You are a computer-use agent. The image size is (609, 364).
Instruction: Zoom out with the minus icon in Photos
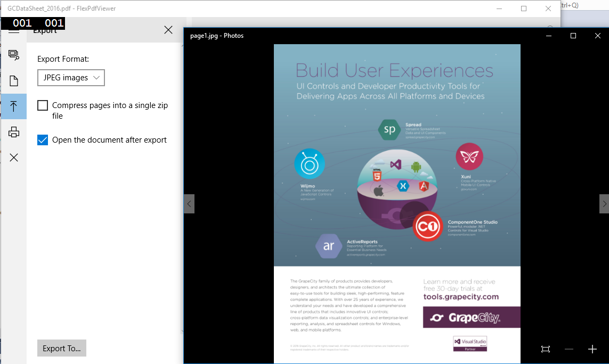(x=569, y=349)
